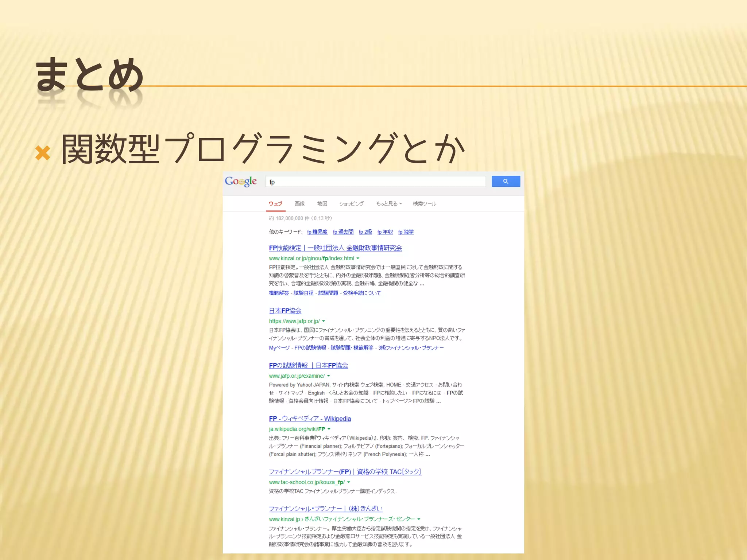This screenshot has width=747, height=560.
Task: Click related keyword 'fp 年収'
Action: point(385,232)
